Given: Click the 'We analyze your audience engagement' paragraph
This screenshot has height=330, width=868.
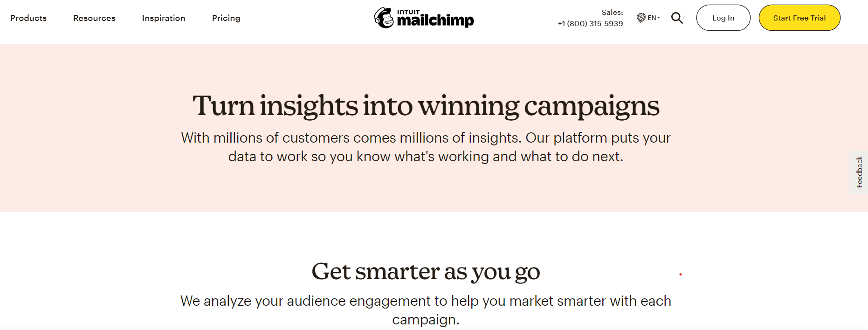Looking at the screenshot, I should click(x=426, y=310).
